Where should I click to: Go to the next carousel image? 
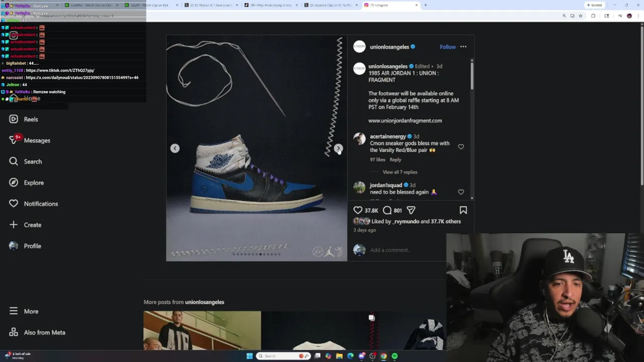[x=338, y=148]
